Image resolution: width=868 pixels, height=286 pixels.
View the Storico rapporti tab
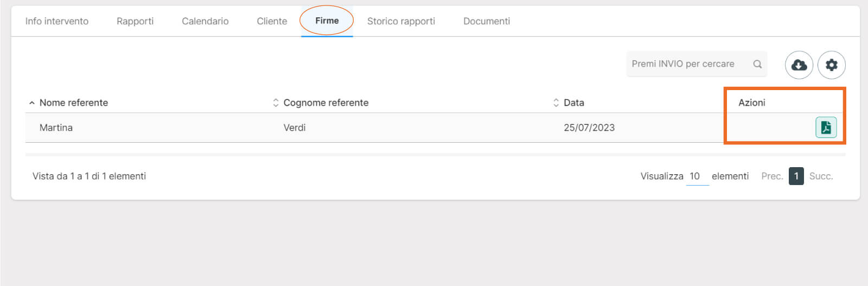click(401, 21)
